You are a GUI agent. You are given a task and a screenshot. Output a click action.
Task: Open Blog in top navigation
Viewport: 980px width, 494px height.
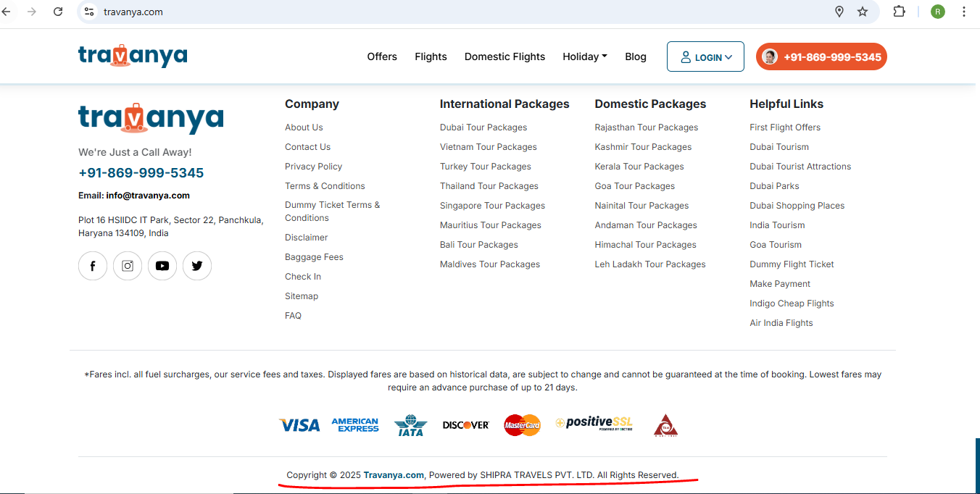636,56
